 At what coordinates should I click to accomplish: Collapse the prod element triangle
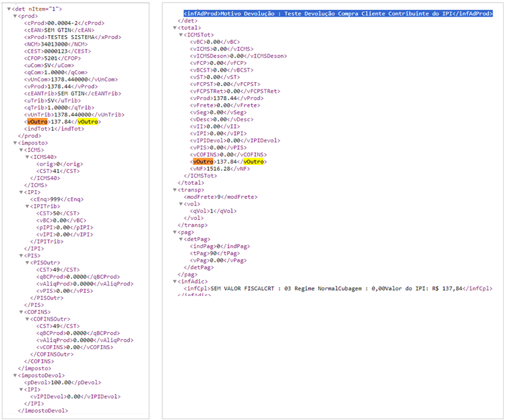click(x=15, y=15)
